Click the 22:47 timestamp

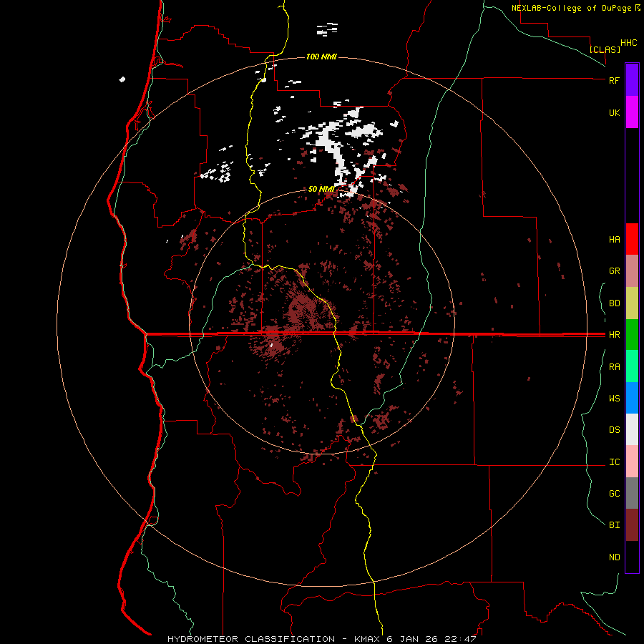click(460, 639)
